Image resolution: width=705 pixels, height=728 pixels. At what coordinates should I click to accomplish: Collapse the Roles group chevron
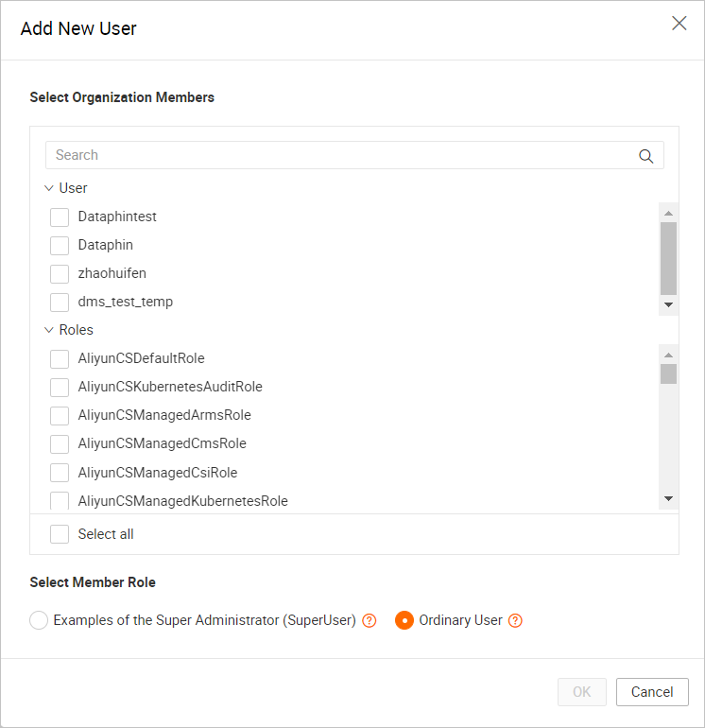pyautogui.click(x=49, y=330)
